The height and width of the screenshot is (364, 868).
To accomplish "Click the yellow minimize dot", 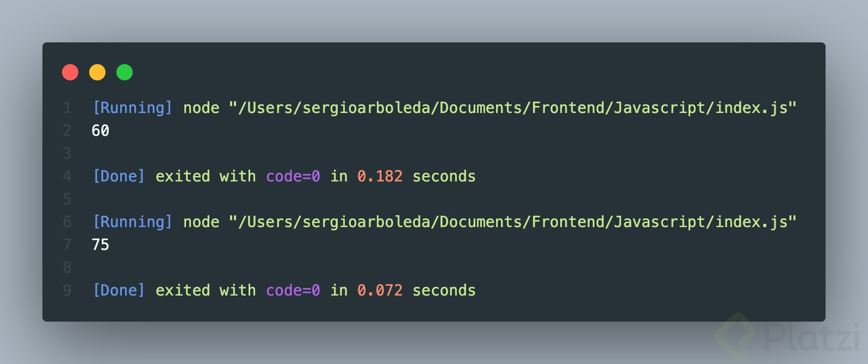I will pos(97,72).
